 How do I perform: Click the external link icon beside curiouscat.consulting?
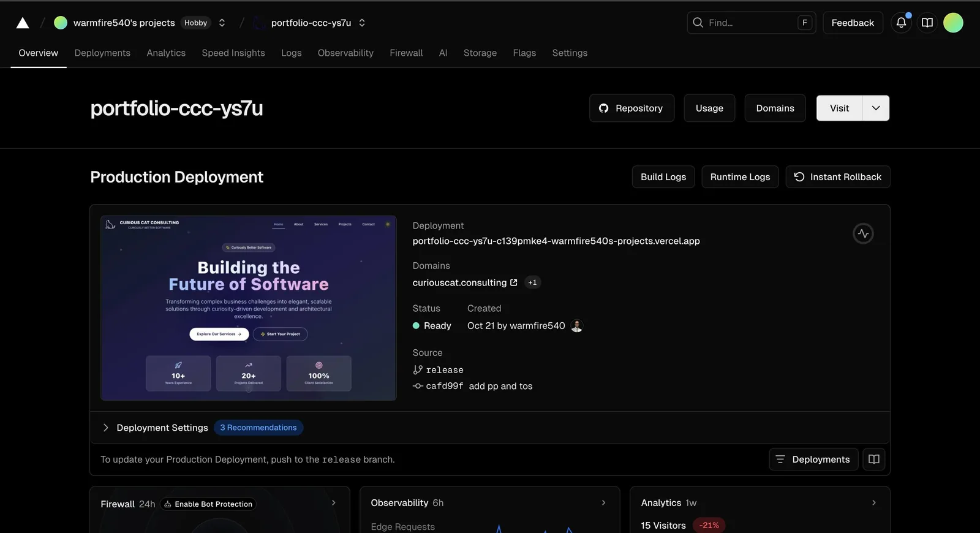[514, 282]
